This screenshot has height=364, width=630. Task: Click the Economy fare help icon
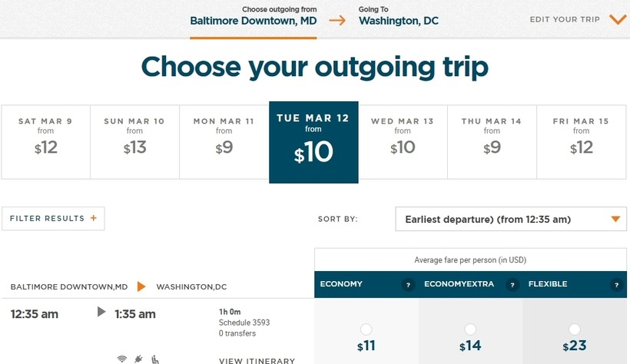pos(408,285)
